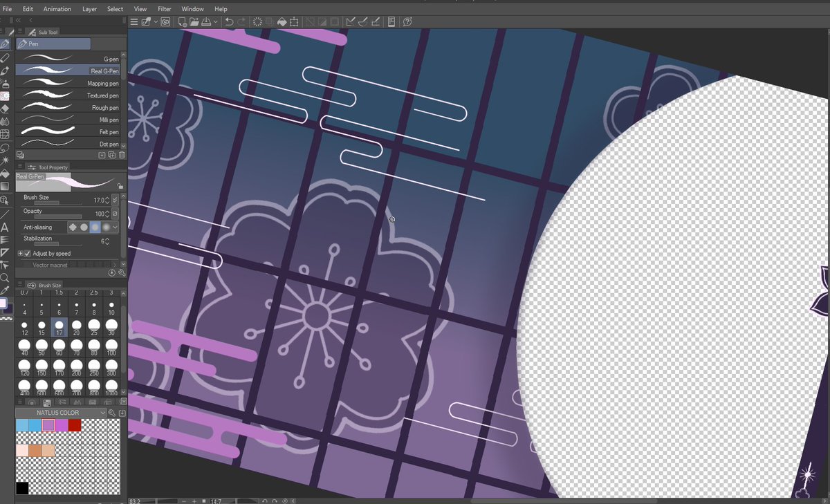Screen dimensions: 830x504
Task: Click Clear (dotted circle) icon in command bar
Action: (x=257, y=21)
